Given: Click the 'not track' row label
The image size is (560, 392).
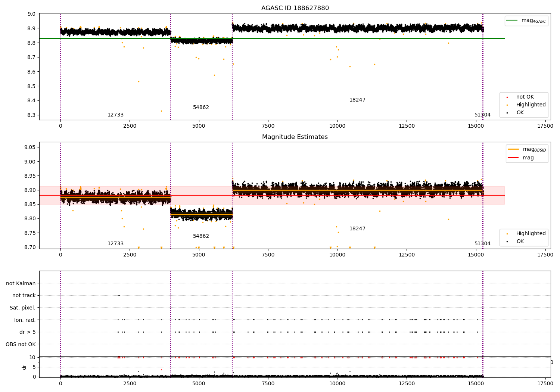Looking at the screenshot, I should 24,296.
